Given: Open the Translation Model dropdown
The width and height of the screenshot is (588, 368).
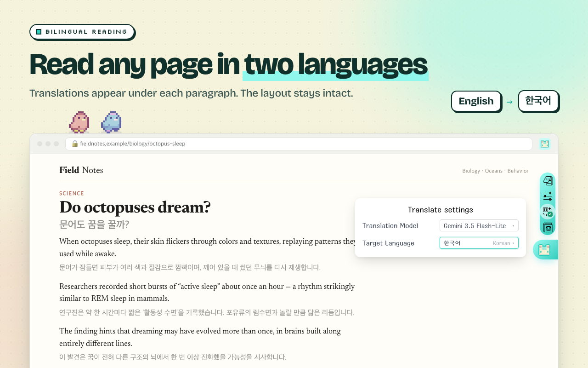Looking at the screenshot, I should [479, 225].
